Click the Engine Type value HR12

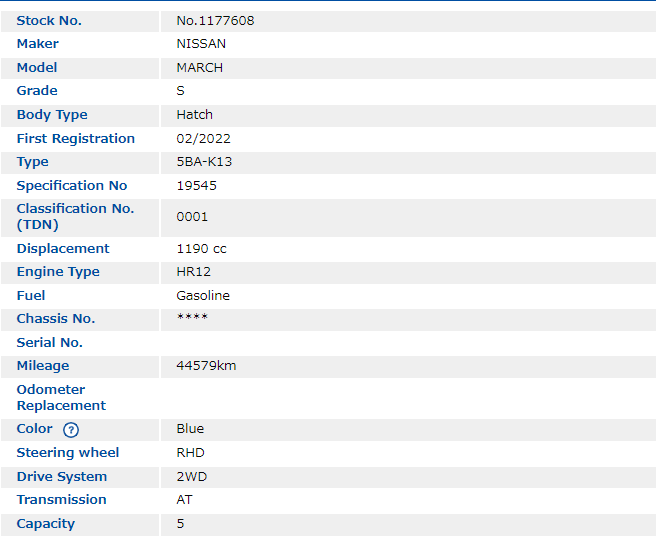point(193,272)
